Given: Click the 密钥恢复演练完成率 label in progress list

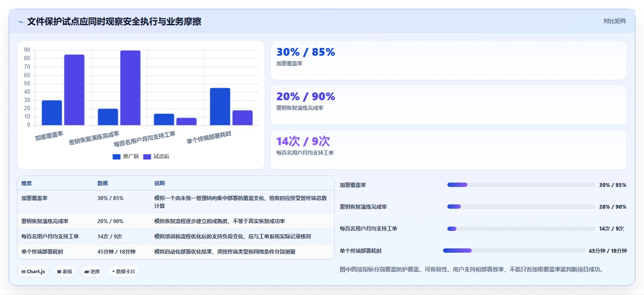Looking at the screenshot, I should tap(363, 207).
